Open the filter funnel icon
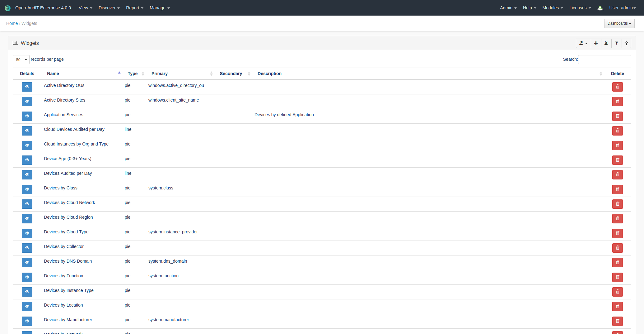This screenshot has width=644, height=334. coord(616,43)
